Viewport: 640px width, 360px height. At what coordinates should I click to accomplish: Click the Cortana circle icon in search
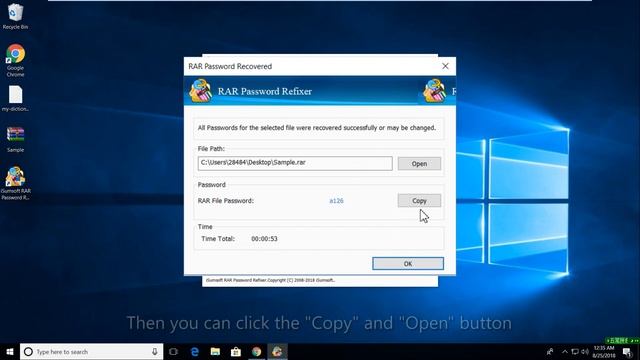coord(28,351)
